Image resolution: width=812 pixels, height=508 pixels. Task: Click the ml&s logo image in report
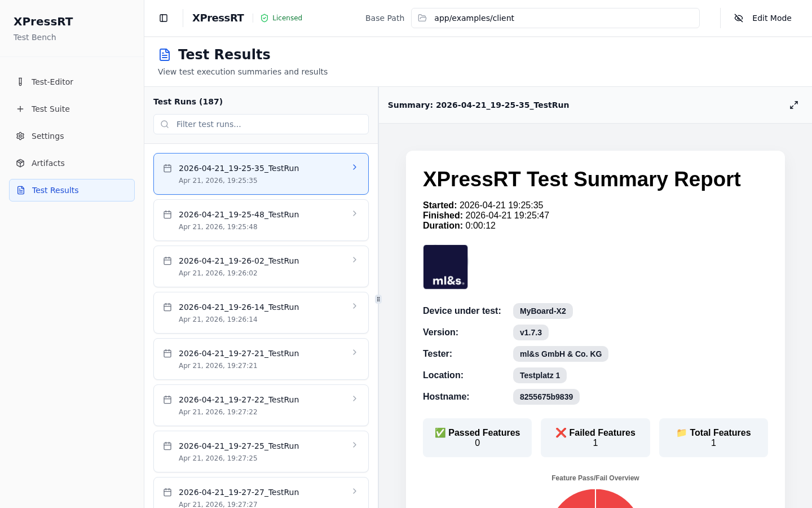click(x=445, y=267)
